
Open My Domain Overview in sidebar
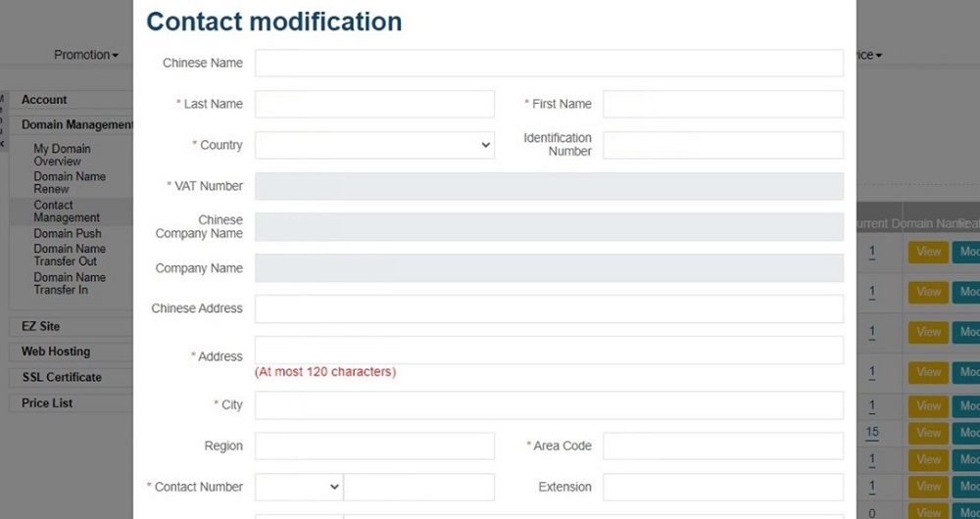click(x=62, y=155)
